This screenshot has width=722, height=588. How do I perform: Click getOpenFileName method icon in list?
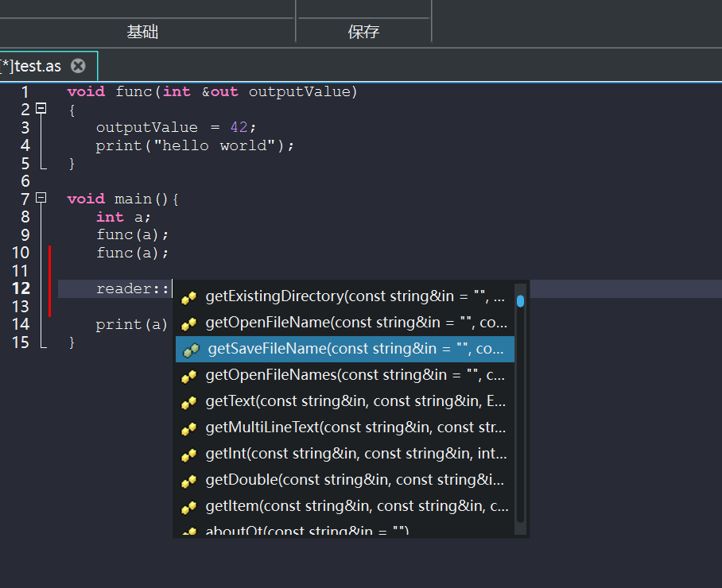[x=188, y=323]
